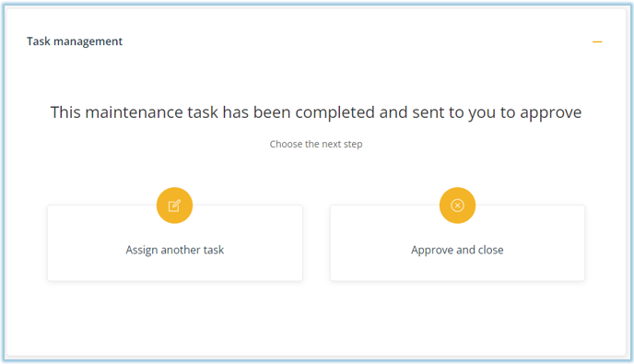Click the word "task" in the left card label
The image size is (634, 364).
tap(214, 250)
